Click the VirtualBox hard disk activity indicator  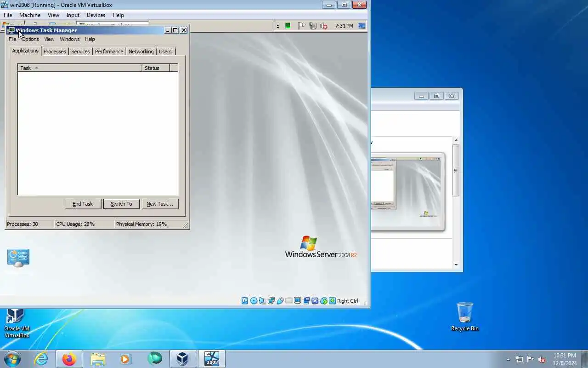tap(245, 301)
